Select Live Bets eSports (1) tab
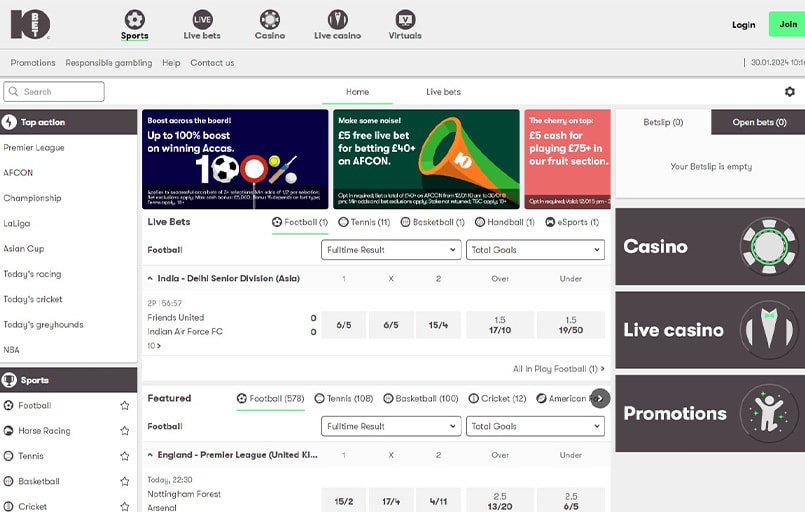Screen dimensions: 805x512 point(572,222)
